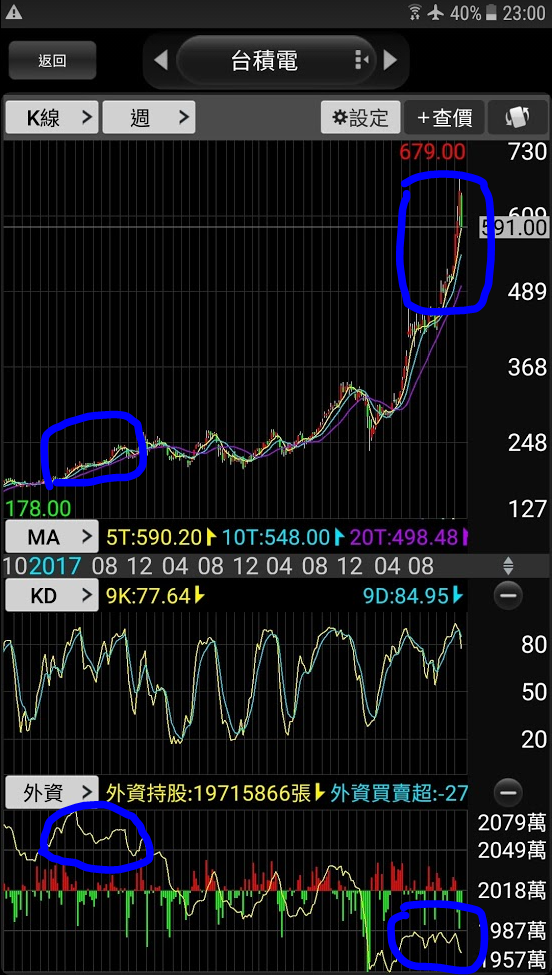Image resolution: width=552 pixels, height=975 pixels.
Task: Collapse the KD panel with minus icon
Action: (508, 596)
